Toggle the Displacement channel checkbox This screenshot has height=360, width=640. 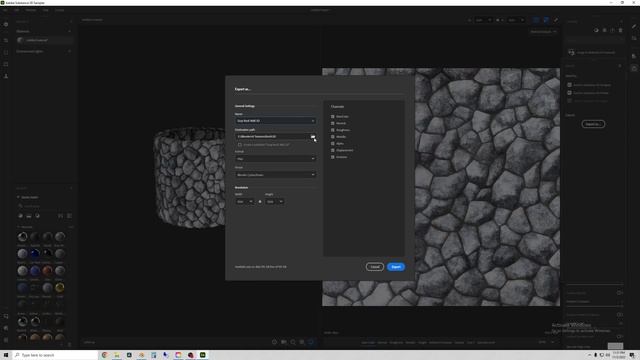[x=333, y=150]
